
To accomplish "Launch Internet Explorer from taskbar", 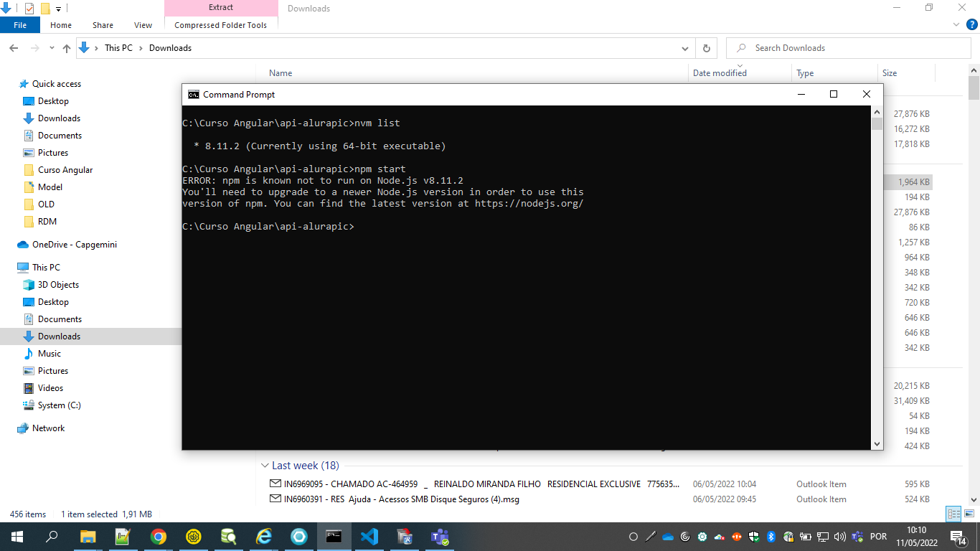I will (x=264, y=537).
